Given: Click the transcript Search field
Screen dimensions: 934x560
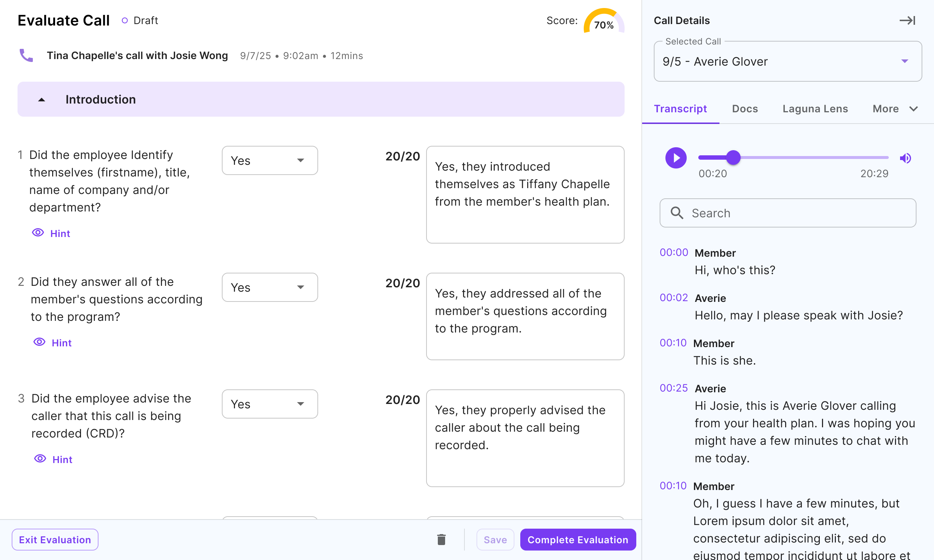Looking at the screenshot, I should point(788,213).
